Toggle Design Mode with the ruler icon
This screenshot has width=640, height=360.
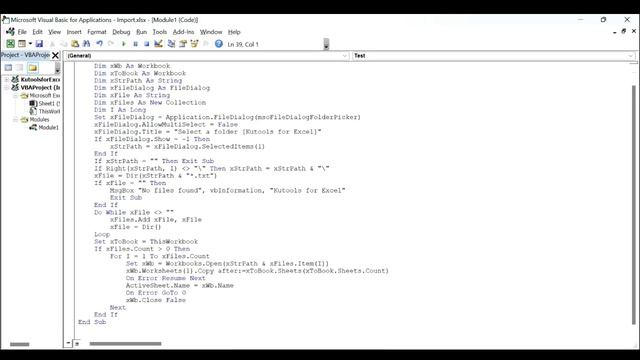[x=158, y=44]
